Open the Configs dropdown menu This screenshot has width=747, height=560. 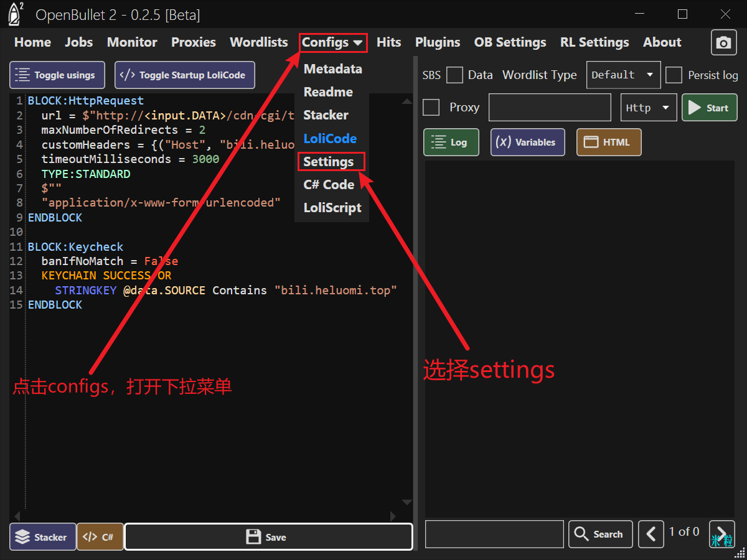[332, 42]
